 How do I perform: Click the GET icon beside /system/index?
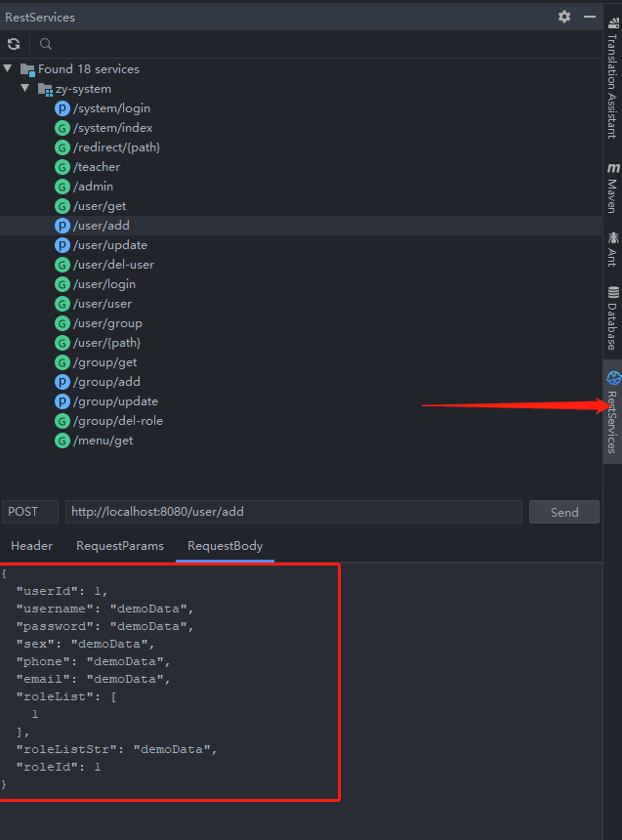(62, 128)
